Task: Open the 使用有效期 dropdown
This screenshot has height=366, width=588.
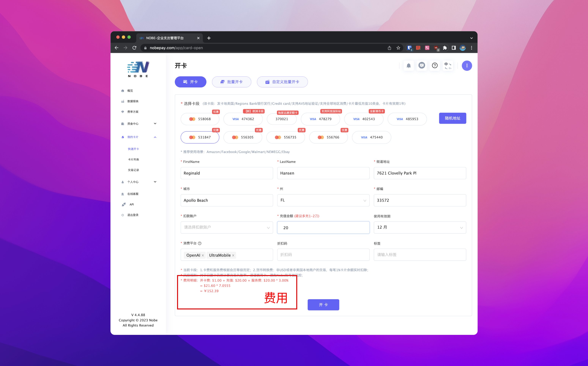Action: pyautogui.click(x=420, y=228)
